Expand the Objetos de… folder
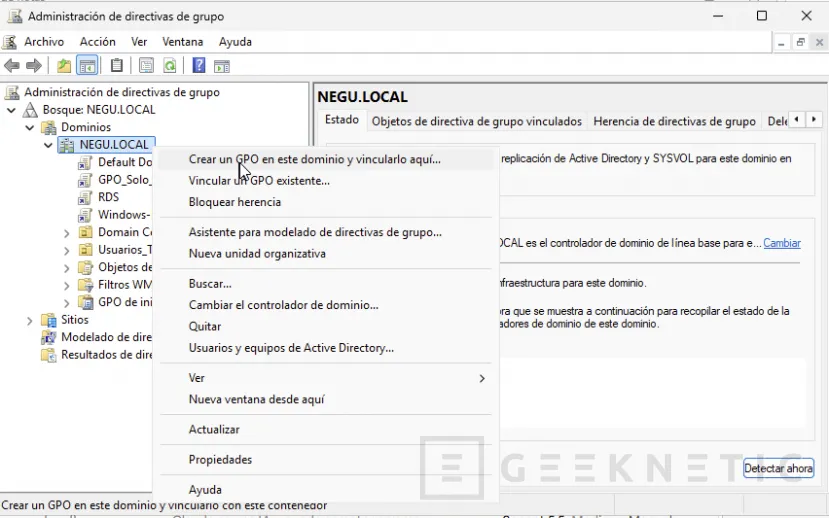 67,268
